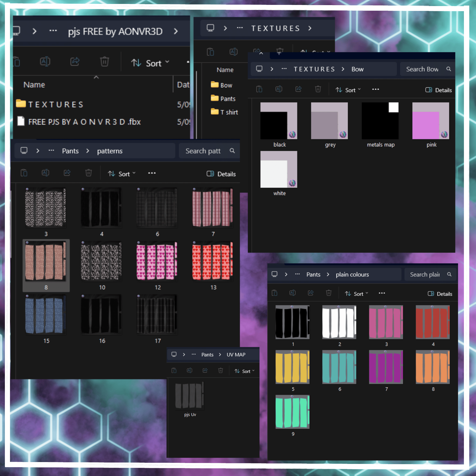
Task: Click share icon in UV MAP window
Action: pos(205,370)
